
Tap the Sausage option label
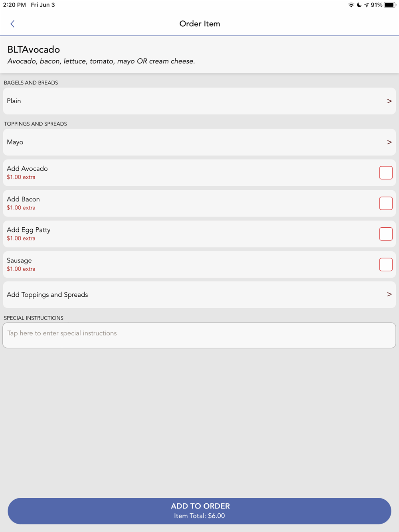pos(19,261)
